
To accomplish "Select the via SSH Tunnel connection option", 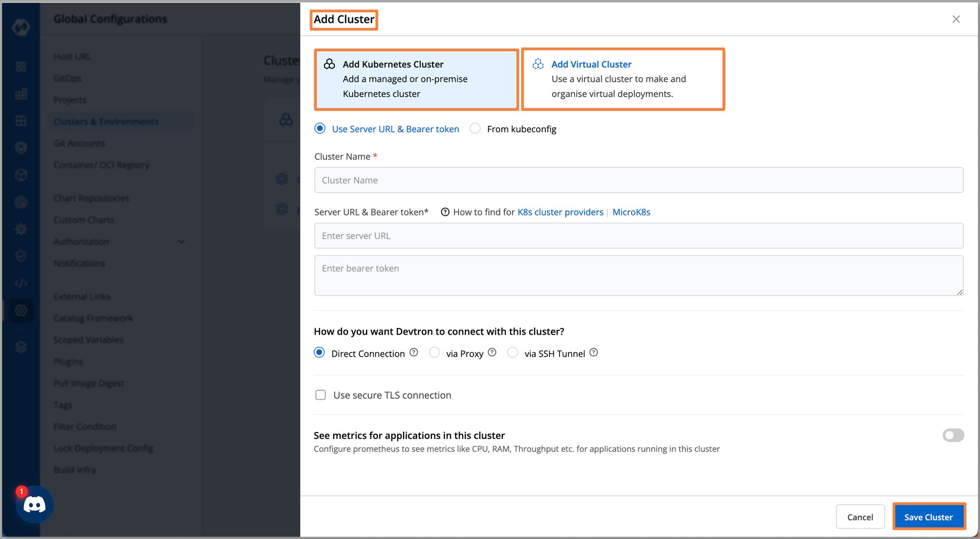I will tap(512, 352).
